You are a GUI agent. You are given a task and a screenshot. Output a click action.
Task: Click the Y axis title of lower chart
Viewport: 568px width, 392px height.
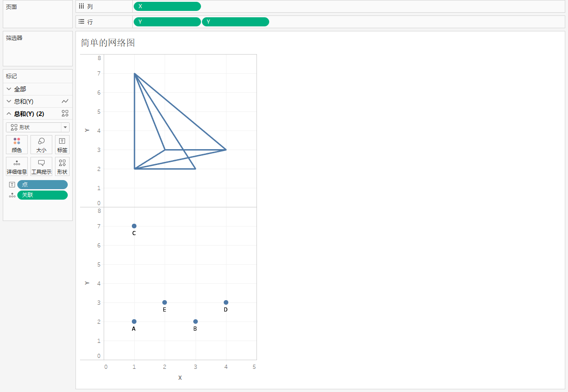tap(87, 283)
